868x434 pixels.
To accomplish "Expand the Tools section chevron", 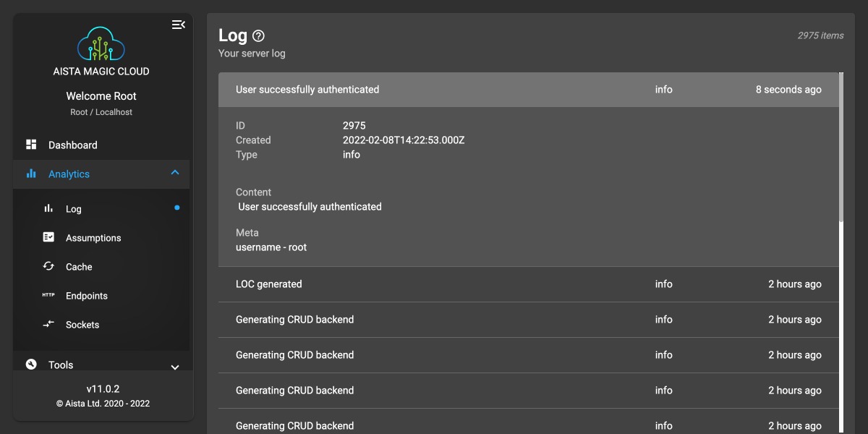I will 174,367.
